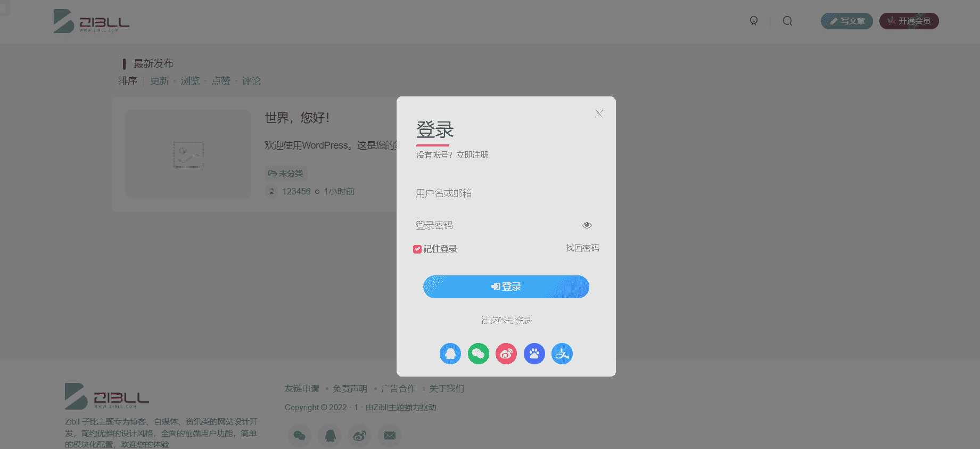Open the user avatar icon in header
980x449 pixels.
[x=754, y=21]
